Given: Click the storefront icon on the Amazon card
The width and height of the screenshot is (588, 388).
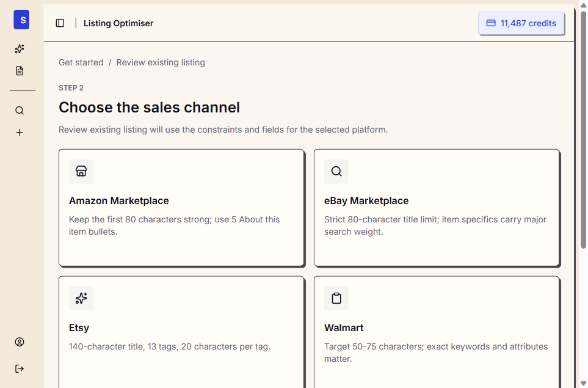Looking at the screenshot, I should (81, 172).
